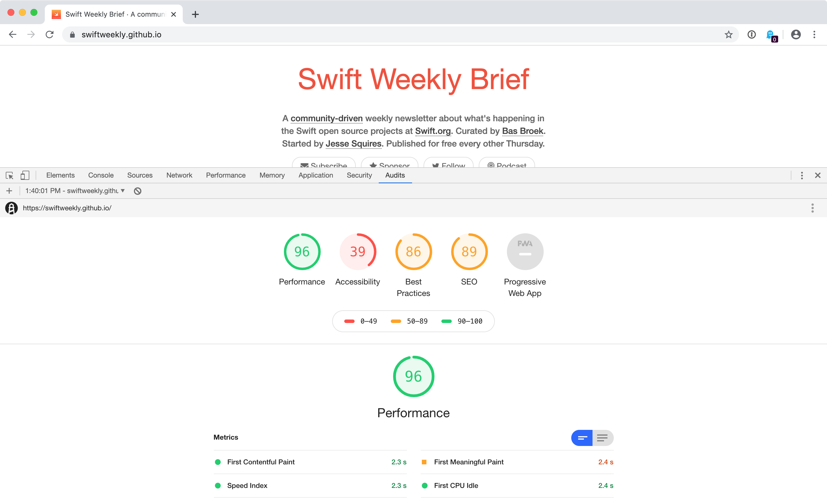Open the 1Password extension icon
The image size is (827, 504).
click(751, 34)
